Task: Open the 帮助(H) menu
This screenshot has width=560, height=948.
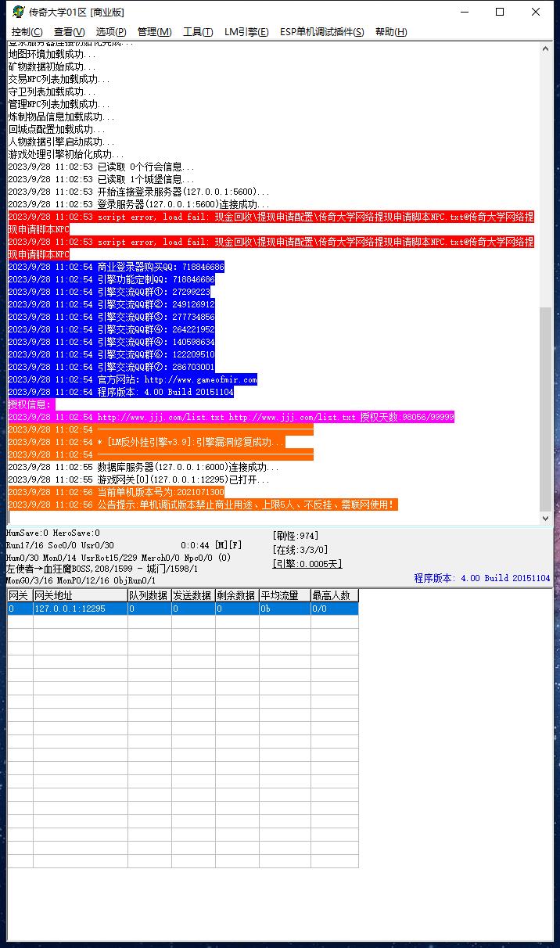Action: pyautogui.click(x=391, y=32)
